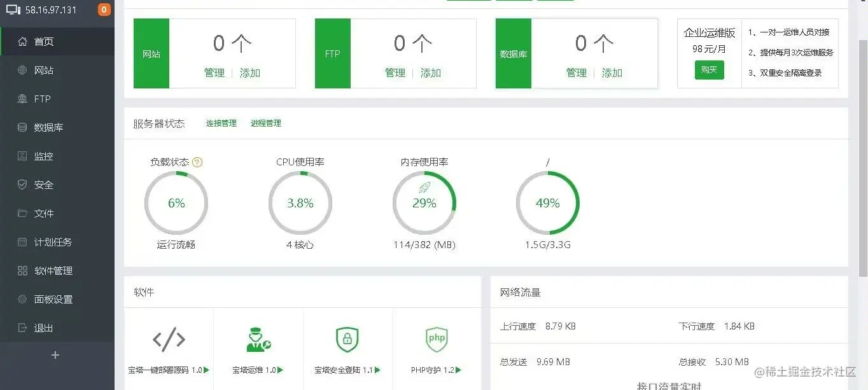Click the green 网站 tile label

point(151,53)
